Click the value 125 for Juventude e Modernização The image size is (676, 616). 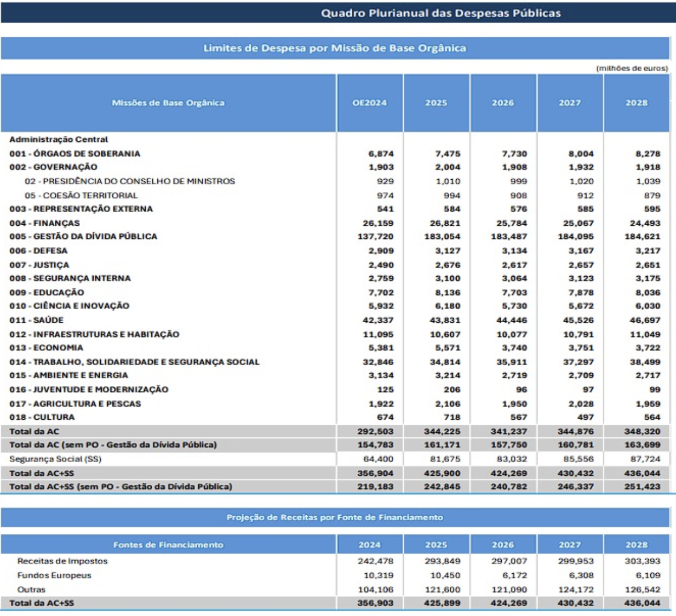point(385,390)
